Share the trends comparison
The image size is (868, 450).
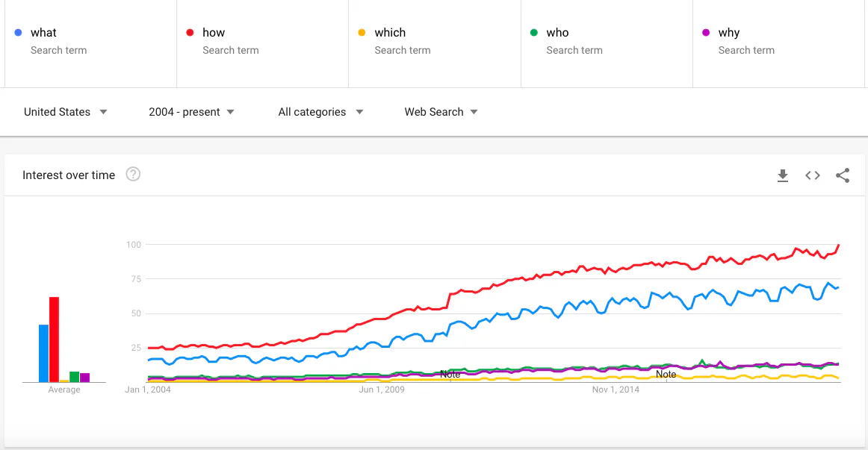[843, 175]
